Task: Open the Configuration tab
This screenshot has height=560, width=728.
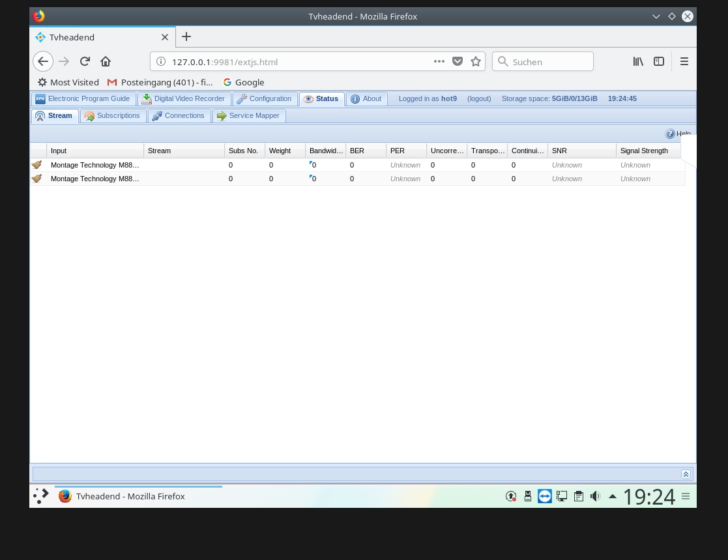Action: click(x=265, y=99)
